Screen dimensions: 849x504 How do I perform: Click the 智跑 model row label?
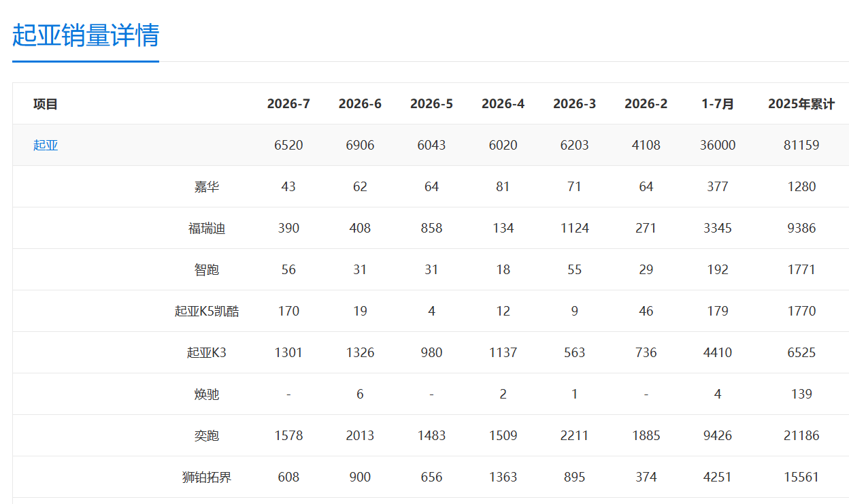pyautogui.click(x=207, y=269)
